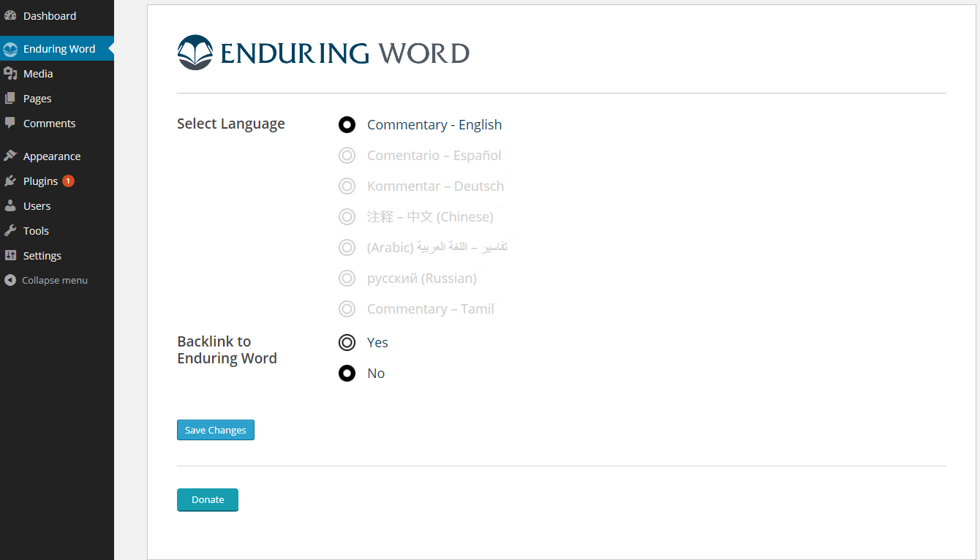The image size is (980, 560).
Task: Click the Media icon in sidebar
Action: coord(10,74)
